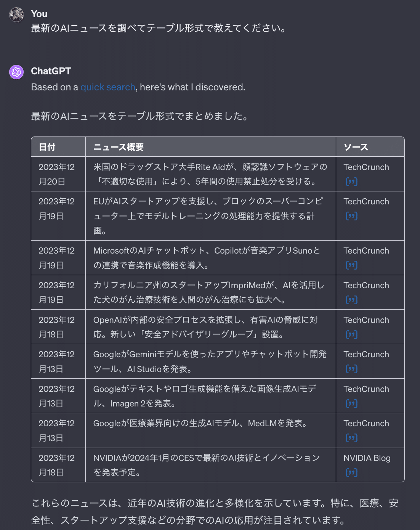Open the "quick search" link
420x530 pixels.
point(107,87)
